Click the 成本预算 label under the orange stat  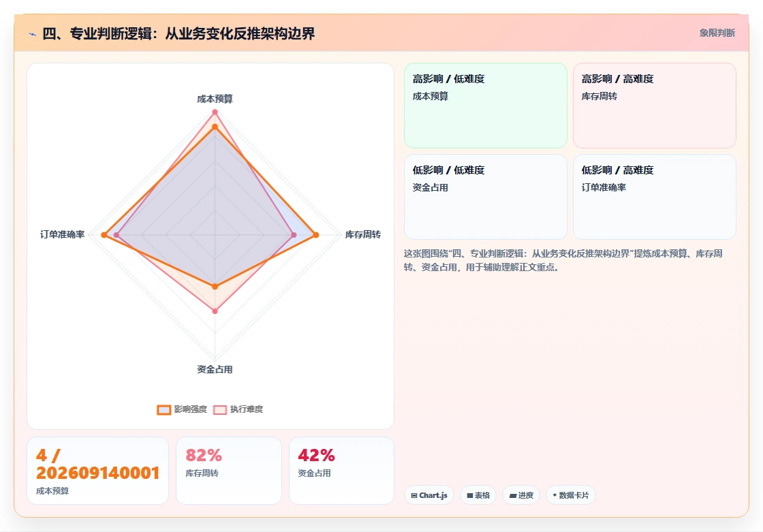pyautogui.click(x=52, y=490)
